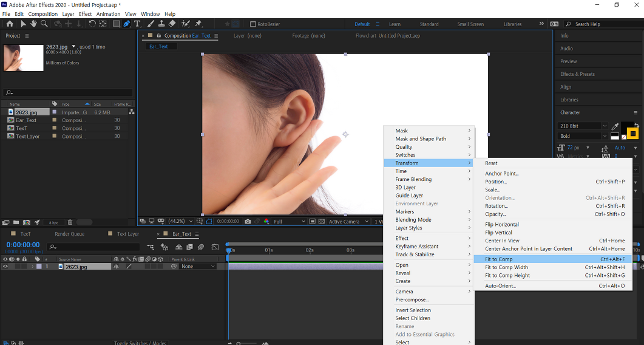The height and width of the screenshot is (345, 644).
Task: Click the Home icon in toolbar
Action: [10, 24]
